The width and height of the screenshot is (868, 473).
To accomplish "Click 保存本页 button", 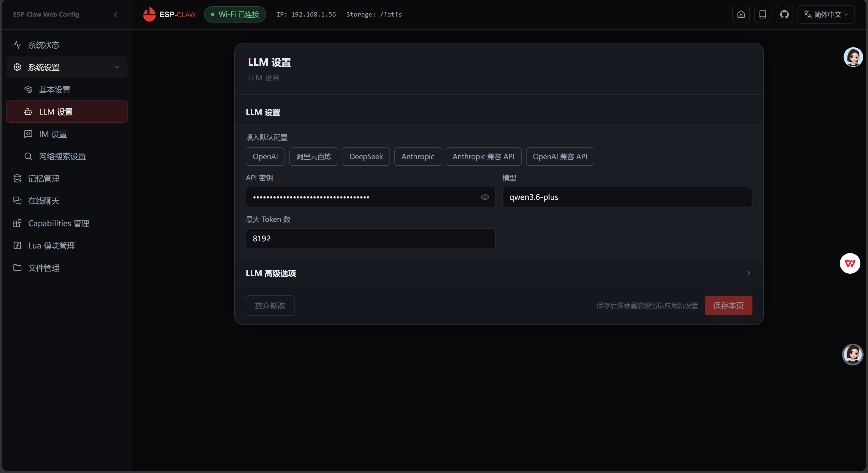I will coord(728,306).
